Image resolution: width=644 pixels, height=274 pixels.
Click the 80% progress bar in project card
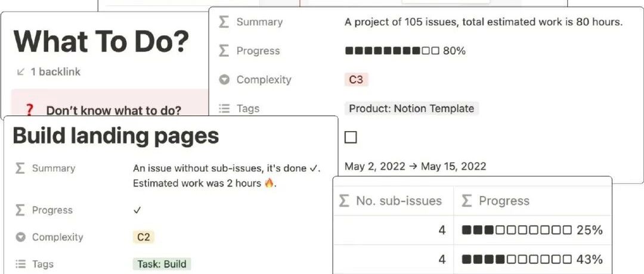tap(405, 51)
